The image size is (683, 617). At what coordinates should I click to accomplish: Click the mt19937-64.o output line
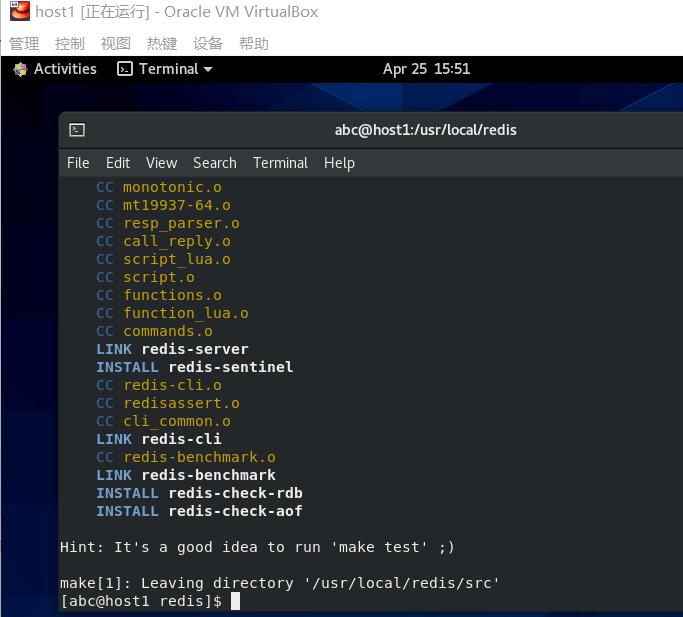click(164, 205)
